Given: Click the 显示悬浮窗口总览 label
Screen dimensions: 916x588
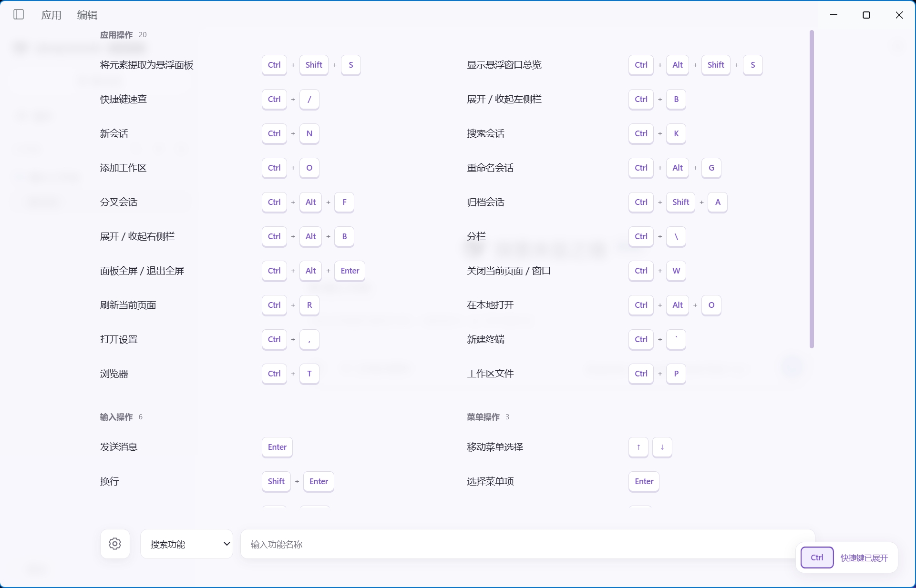Looking at the screenshot, I should (x=504, y=65).
